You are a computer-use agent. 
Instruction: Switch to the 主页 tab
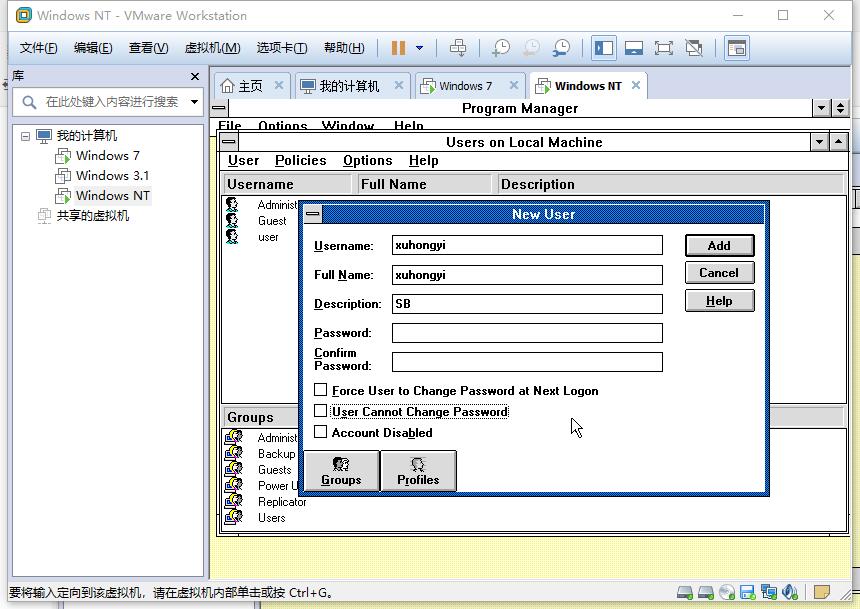(250, 86)
